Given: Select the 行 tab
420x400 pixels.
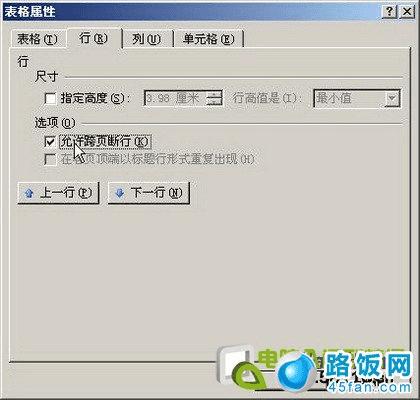Looking at the screenshot, I should [x=94, y=38].
